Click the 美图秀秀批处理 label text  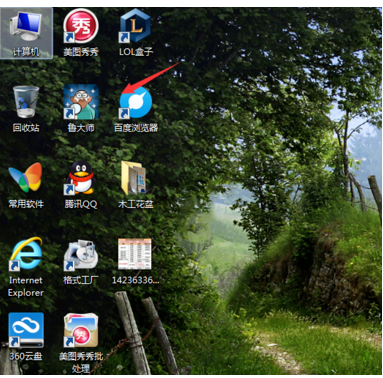(81, 362)
